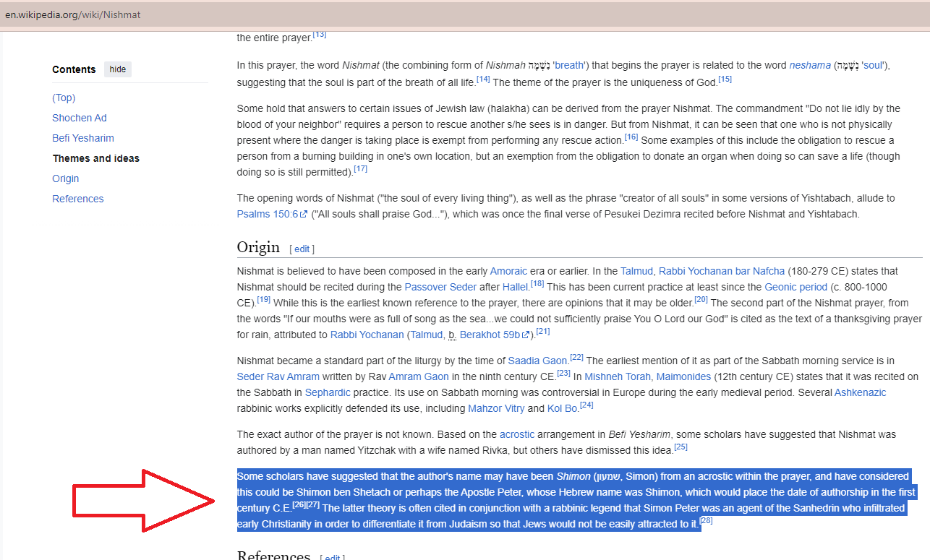
Task: Select Themes and ideas in Contents
Action: 96,158
